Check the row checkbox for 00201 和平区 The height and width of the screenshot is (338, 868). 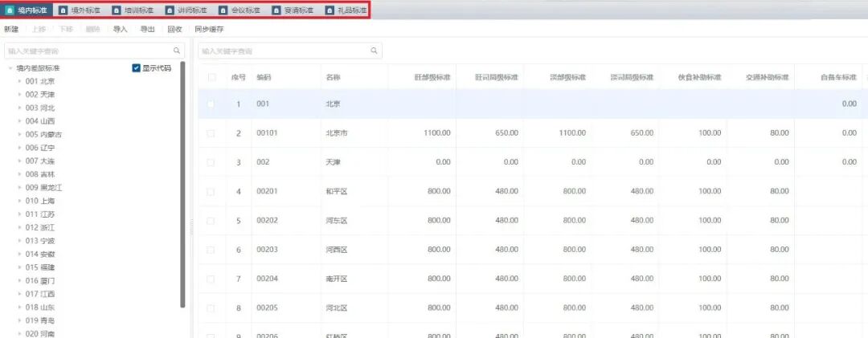coord(211,191)
